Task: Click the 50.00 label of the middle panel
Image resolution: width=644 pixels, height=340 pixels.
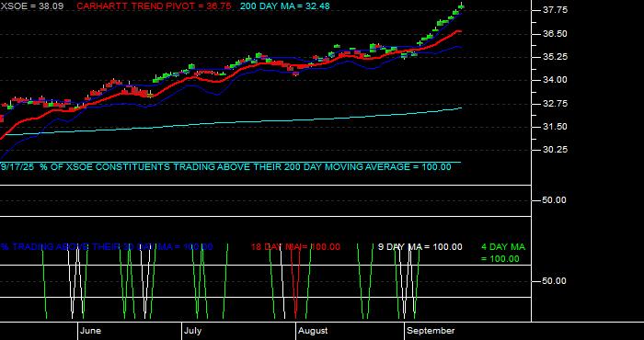Action: pyautogui.click(x=555, y=200)
